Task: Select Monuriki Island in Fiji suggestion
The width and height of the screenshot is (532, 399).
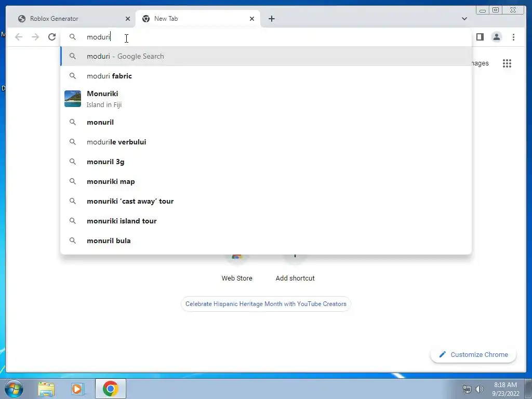Action: click(266, 99)
